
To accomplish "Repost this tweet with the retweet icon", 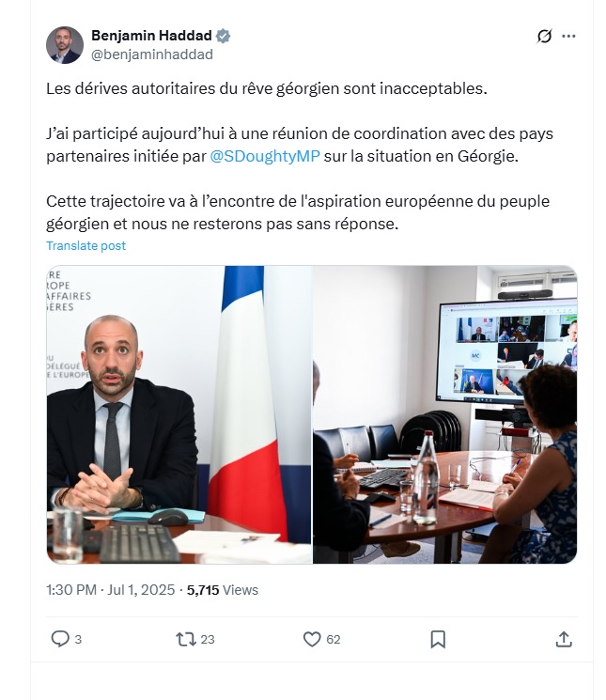I will 186,639.
